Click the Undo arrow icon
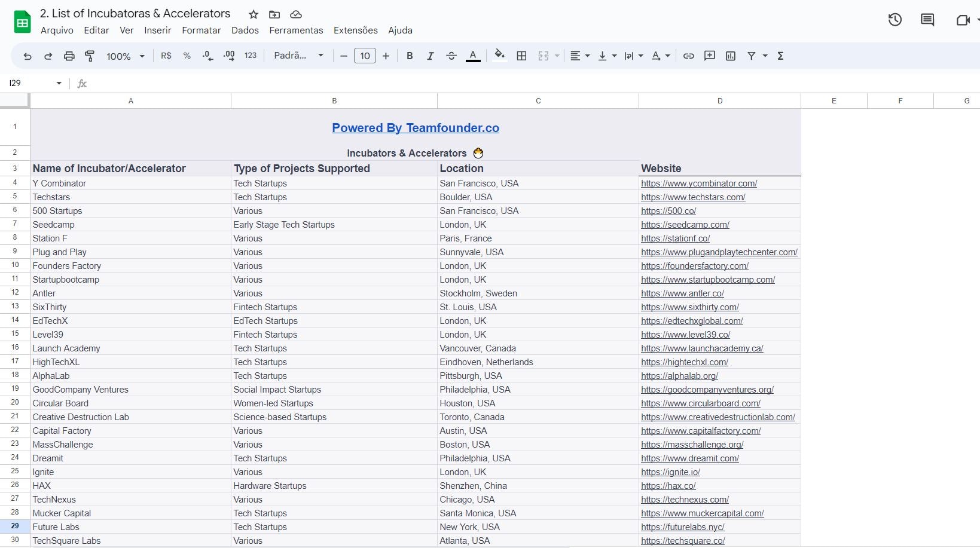Screen dimensions: 980x548 click(28, 56)
